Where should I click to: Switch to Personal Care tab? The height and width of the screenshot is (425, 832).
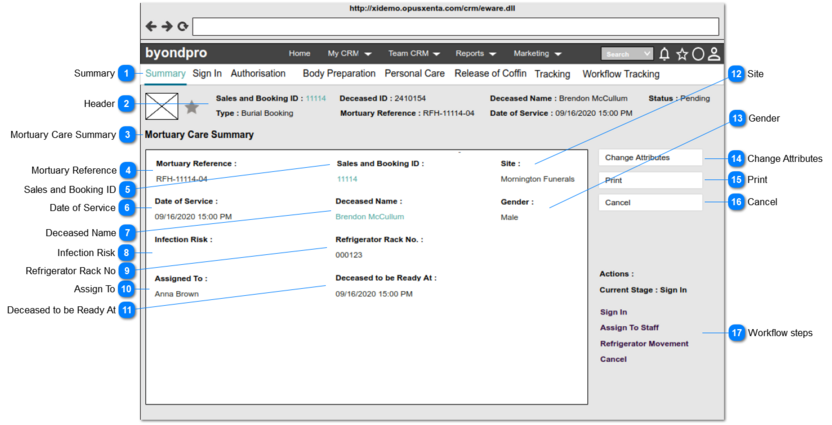[x=414, y=74]
